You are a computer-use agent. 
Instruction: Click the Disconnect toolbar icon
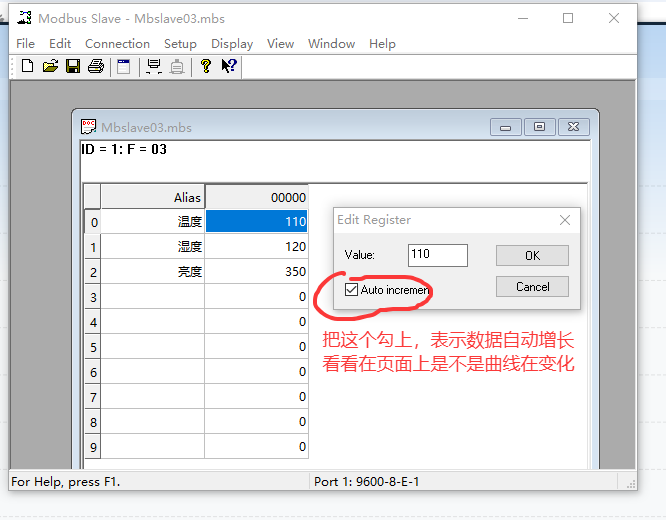177,67
